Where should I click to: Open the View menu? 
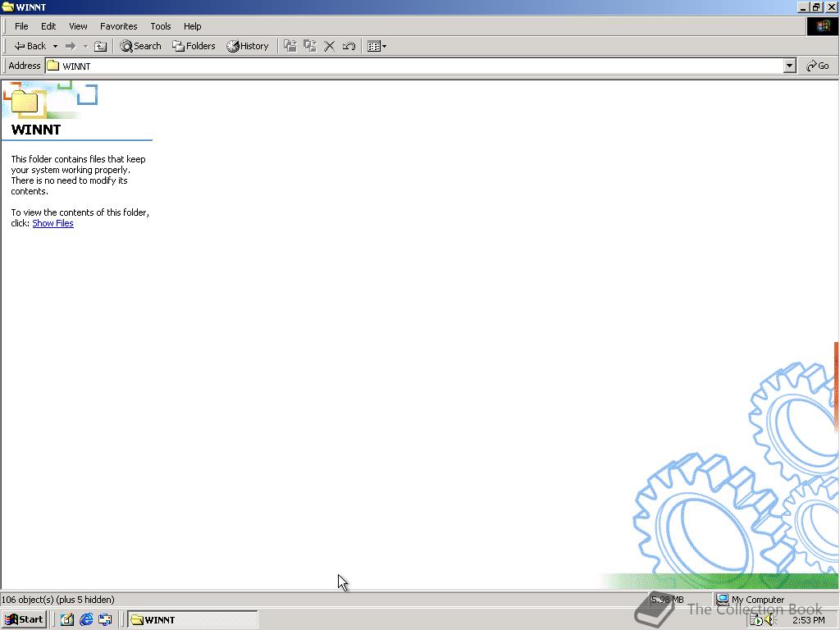[78, 26]
